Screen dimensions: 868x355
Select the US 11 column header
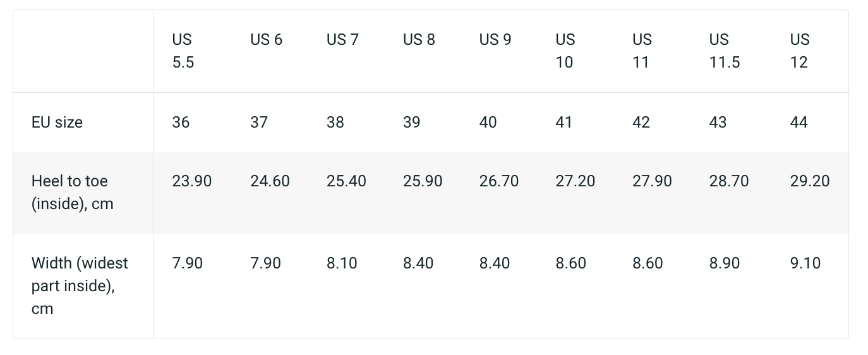point(642,51)
